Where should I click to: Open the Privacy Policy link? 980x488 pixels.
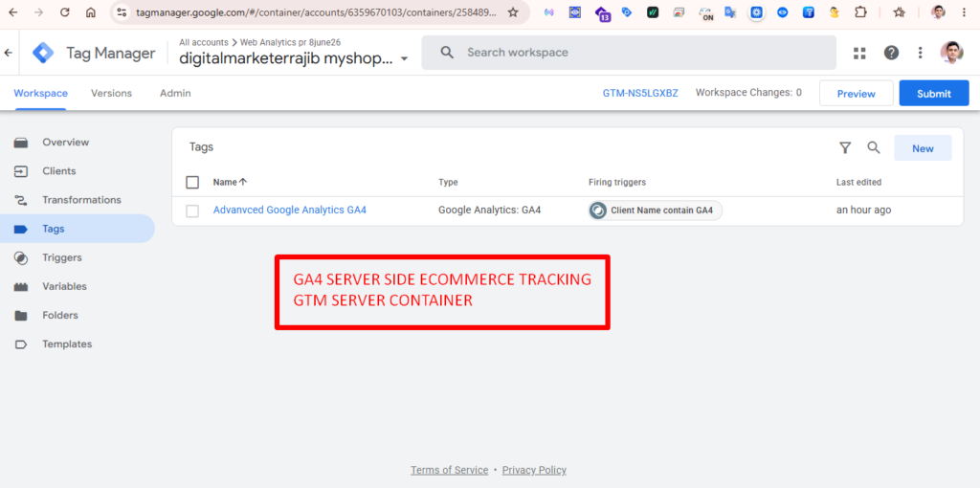click(534, 470)
